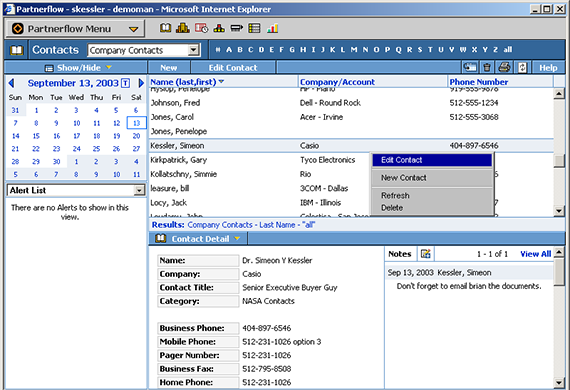Choose Refresh in context menu
This screenshot has width=570, height=390.
[x=432, y=196]
